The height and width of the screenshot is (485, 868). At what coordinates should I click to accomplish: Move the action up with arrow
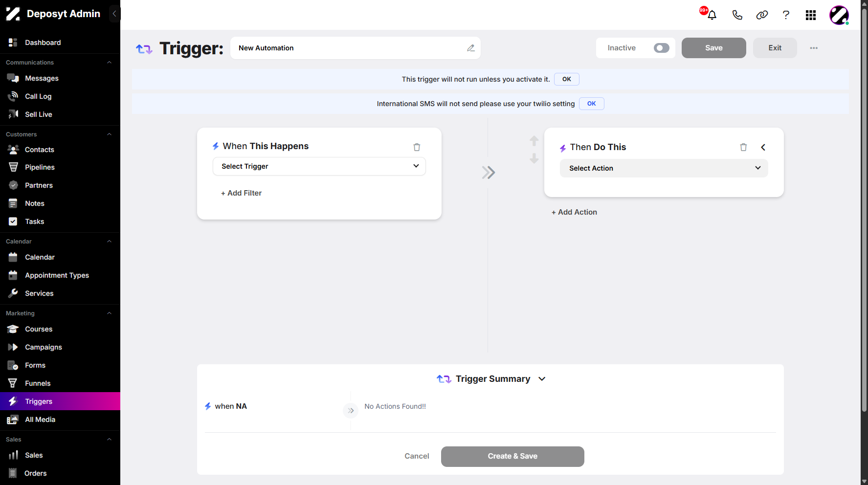(x=534, y=141)
